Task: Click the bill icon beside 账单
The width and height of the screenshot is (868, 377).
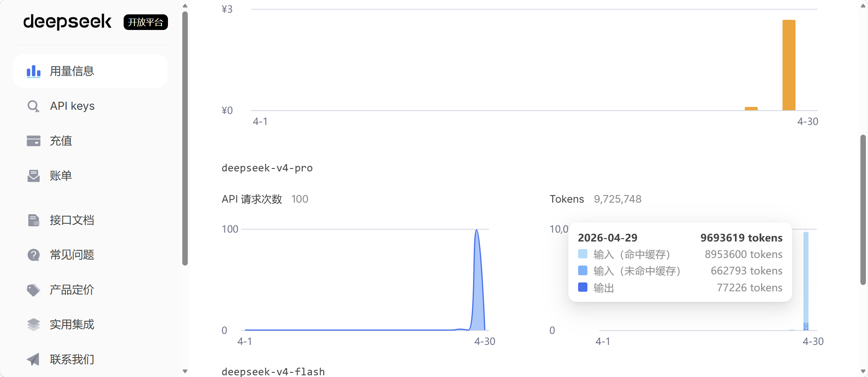Action: (x=33, y=176)
